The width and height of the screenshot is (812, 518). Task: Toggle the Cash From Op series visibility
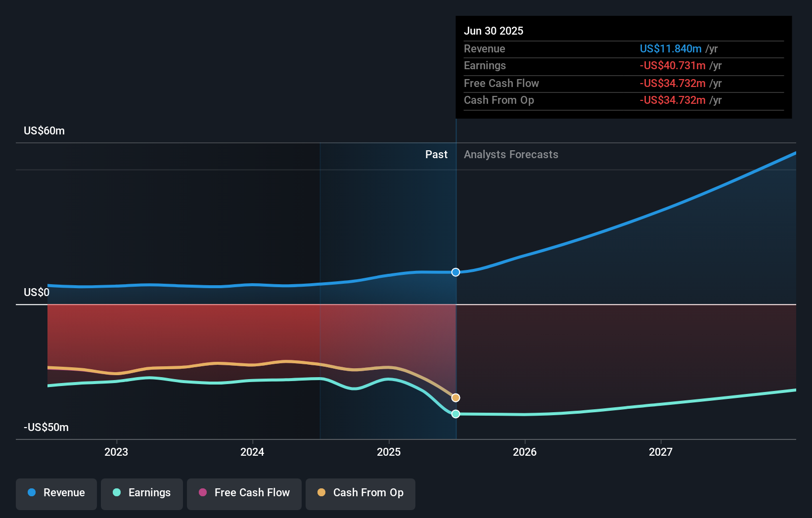click(360, 493)
